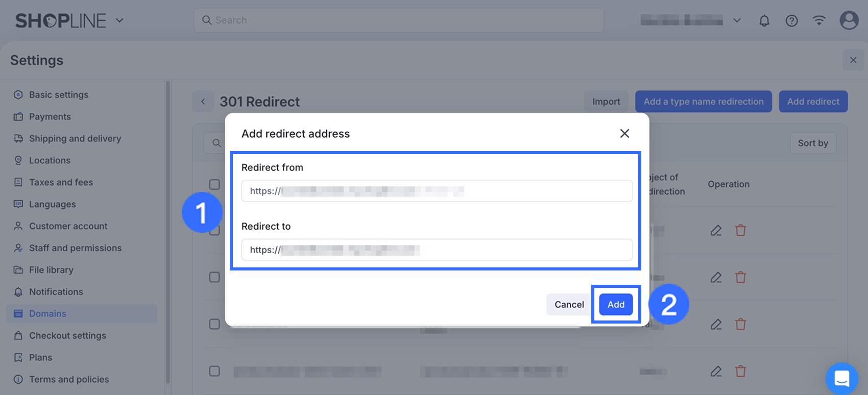Open the Sort by dropdown
868x395 pixels.
click(x=813, y=143)
